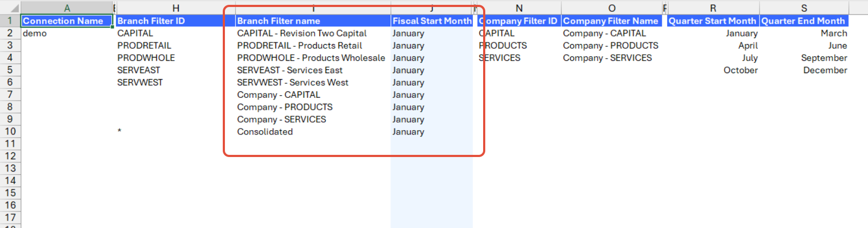Screen dimensions: 868x228
Task: Select column N header
Action: pos(519,8)
